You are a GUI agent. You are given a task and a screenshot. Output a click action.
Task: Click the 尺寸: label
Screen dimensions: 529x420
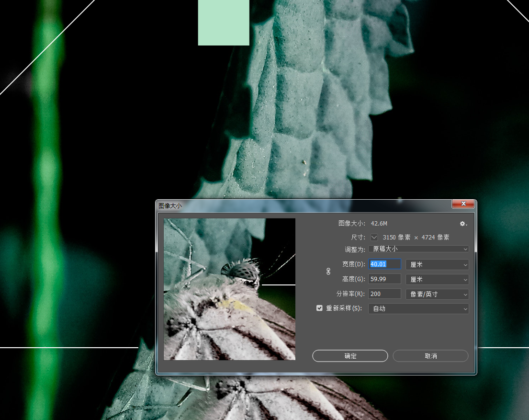(x=358, y=238)
